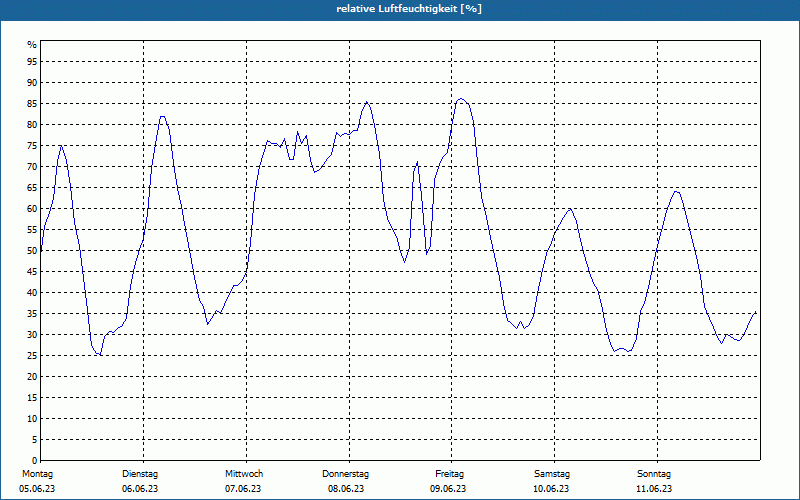Click the 45 value on the y-axis
The width and height of the screenshot is (800, 500).
point(32,271)
